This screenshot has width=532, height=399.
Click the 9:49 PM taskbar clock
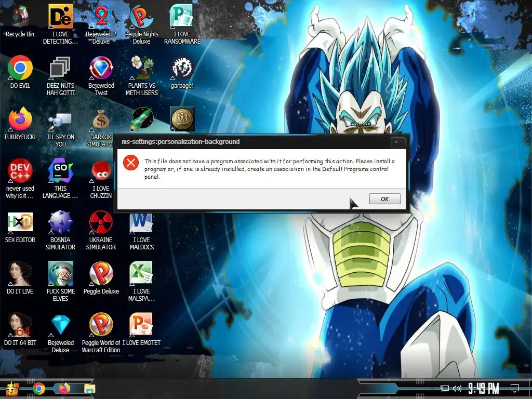tap(484, 388)
